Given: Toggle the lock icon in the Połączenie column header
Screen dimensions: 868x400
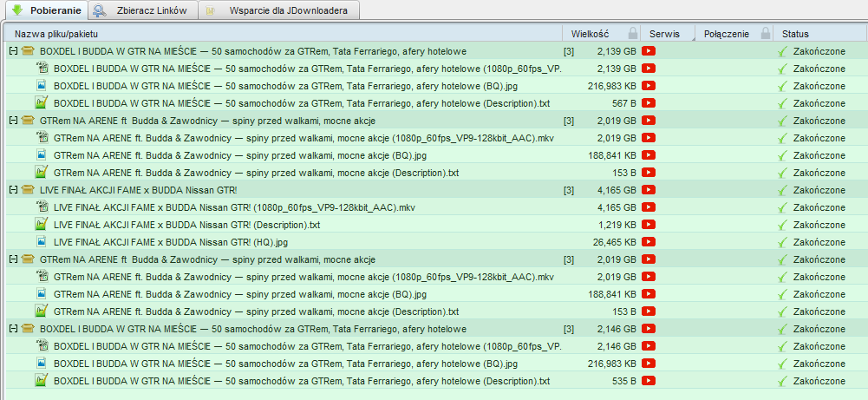Looking at the screenshot, I should [765, 33].
